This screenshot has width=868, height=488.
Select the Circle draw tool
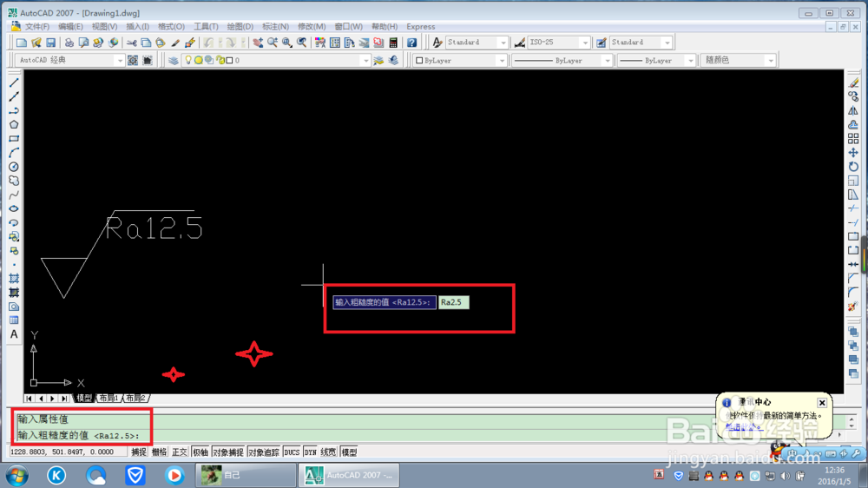pyautogui.click(x=14, y=167)
